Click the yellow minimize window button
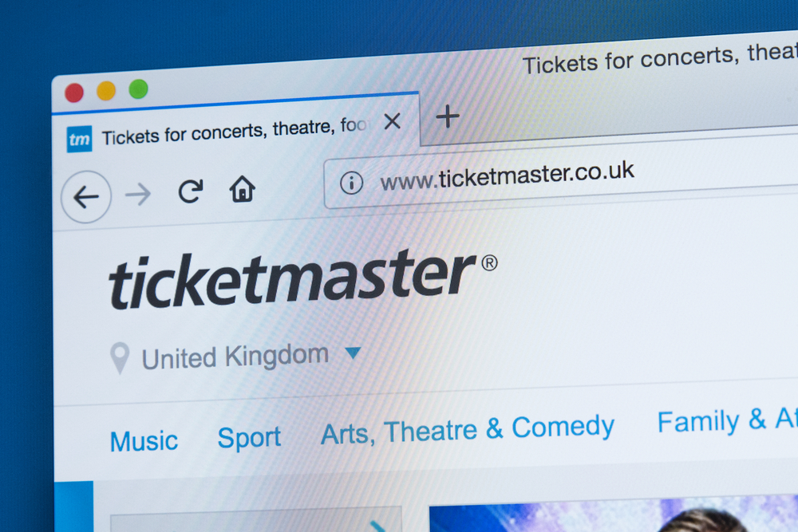 [106, 92]
